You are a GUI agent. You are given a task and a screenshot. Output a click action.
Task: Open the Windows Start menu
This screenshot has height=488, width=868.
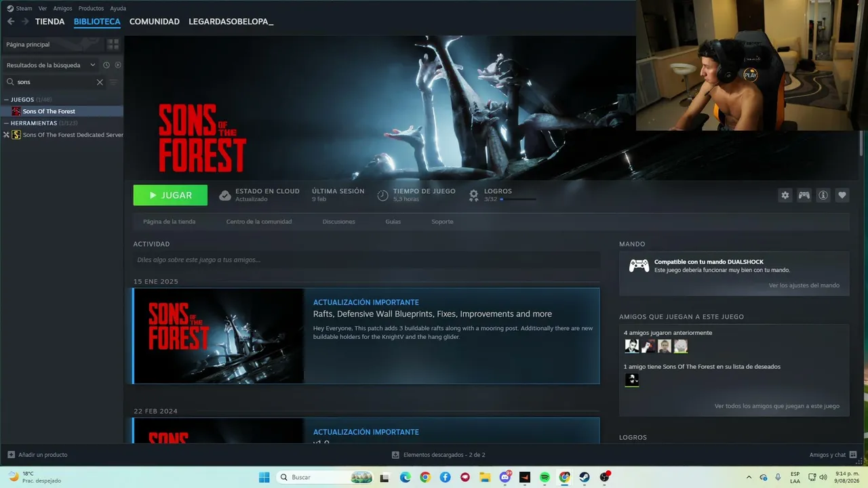click(x=264, y=477)
